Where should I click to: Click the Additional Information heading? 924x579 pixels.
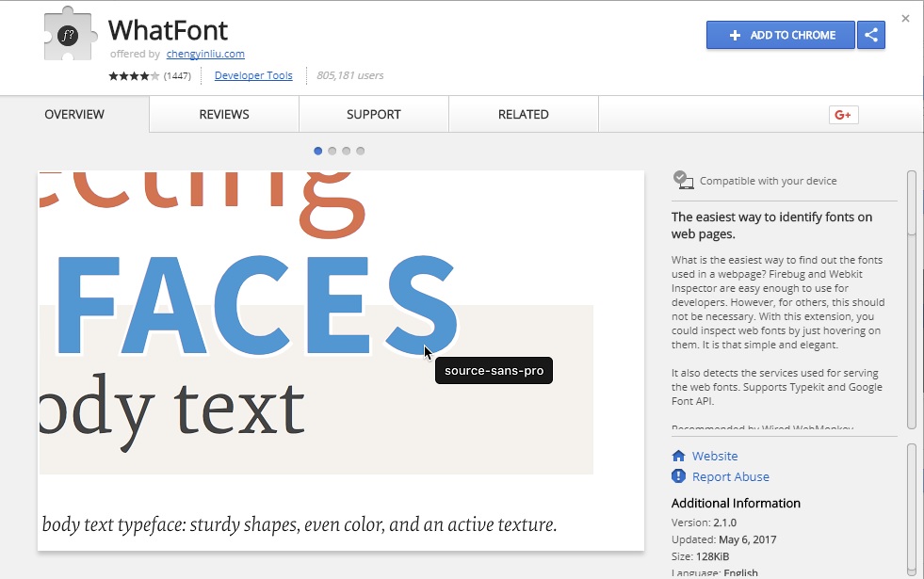[736, 503]
